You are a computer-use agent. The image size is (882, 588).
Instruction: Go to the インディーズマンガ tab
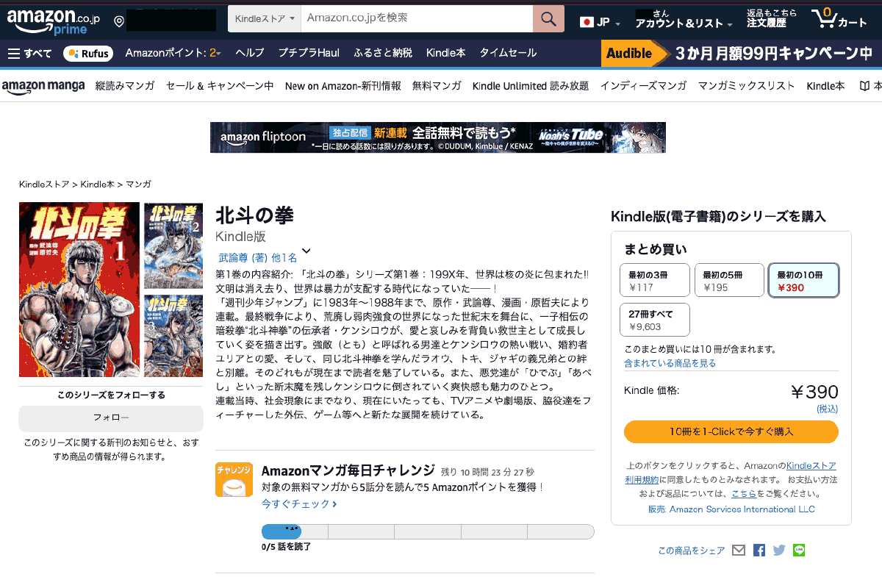643,86
